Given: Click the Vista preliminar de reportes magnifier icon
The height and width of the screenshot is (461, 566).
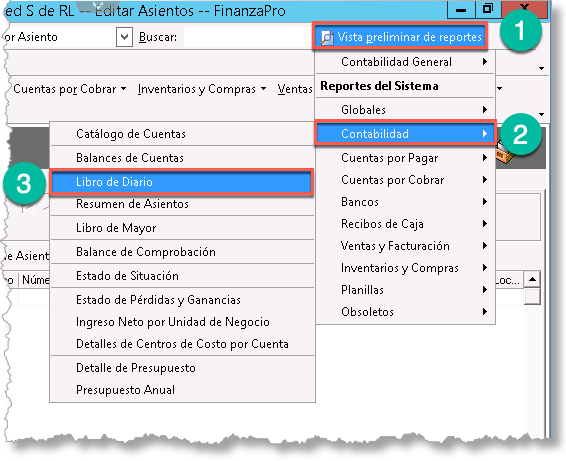Looking at the screenshot, I should click(327, 38).
